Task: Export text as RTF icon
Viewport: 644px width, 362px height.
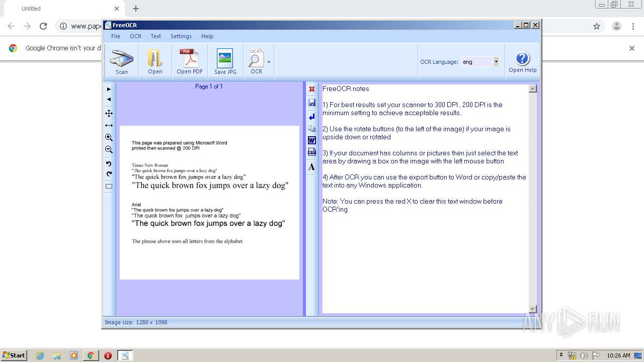Action: point(312,152)
